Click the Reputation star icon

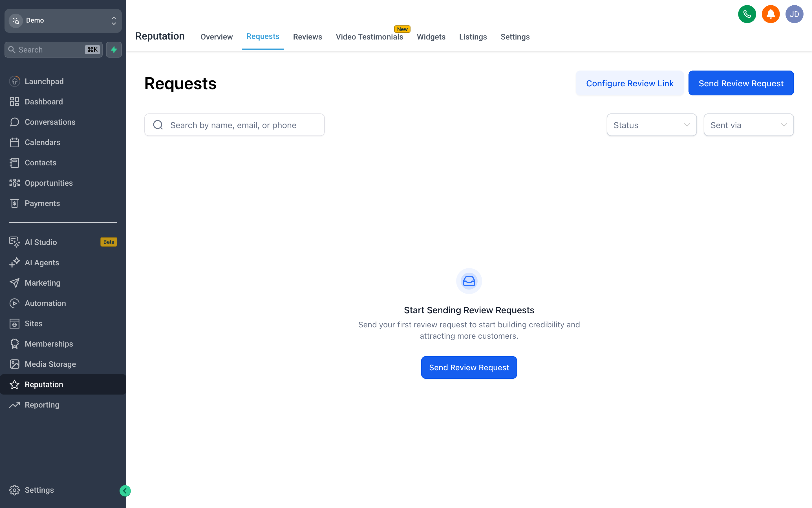click(x=14, y=384)
